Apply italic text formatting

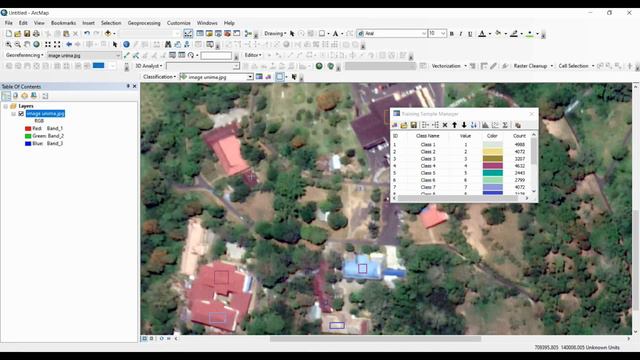pyautogui.click(x=461, y=33)
